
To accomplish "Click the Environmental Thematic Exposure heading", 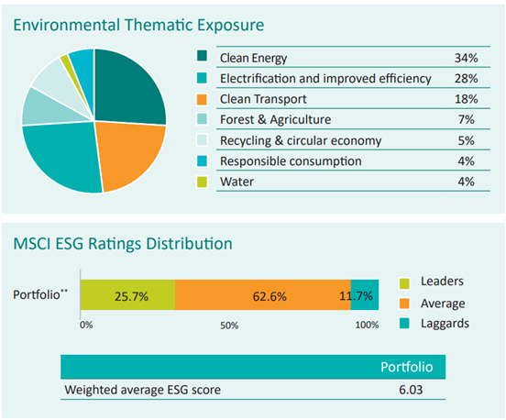I will click(138, 25).
